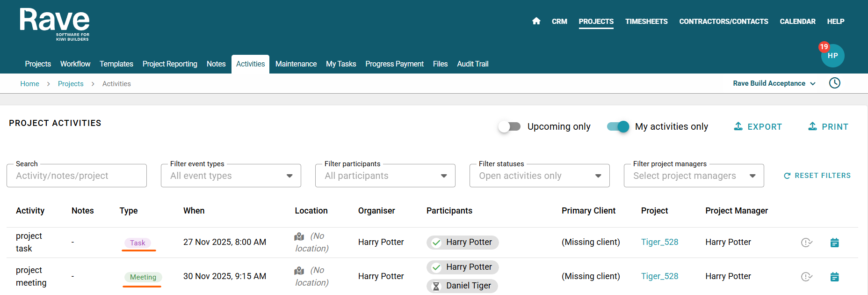Click the calendar icon in project task row
This screenshot has height=295, width=868.
[834, 243]
